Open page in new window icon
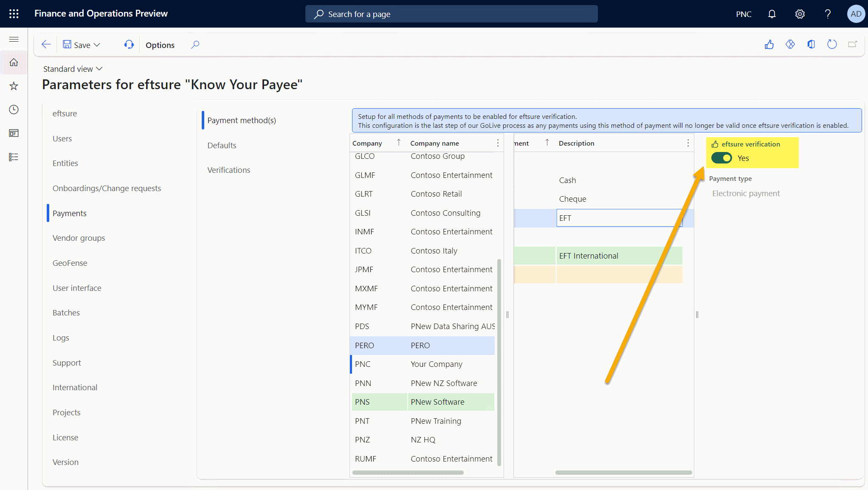Image resolution: width=868 pixels, height=490 pixels. (853, 45)
